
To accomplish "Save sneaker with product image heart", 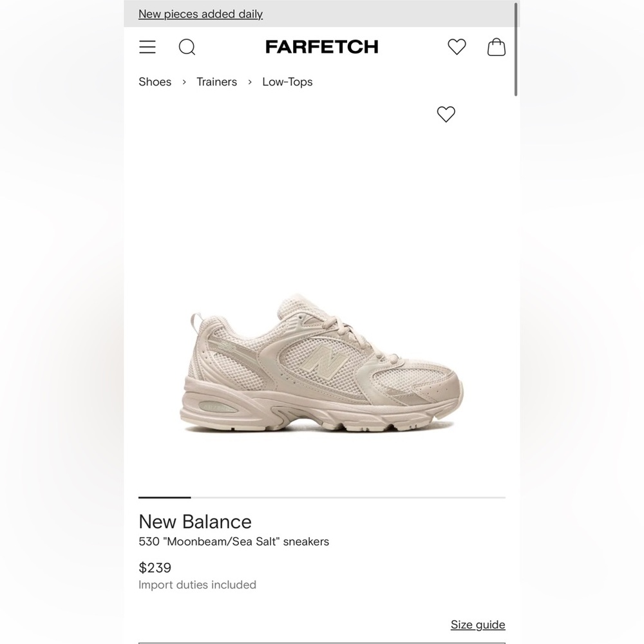I will pos(446,114).
